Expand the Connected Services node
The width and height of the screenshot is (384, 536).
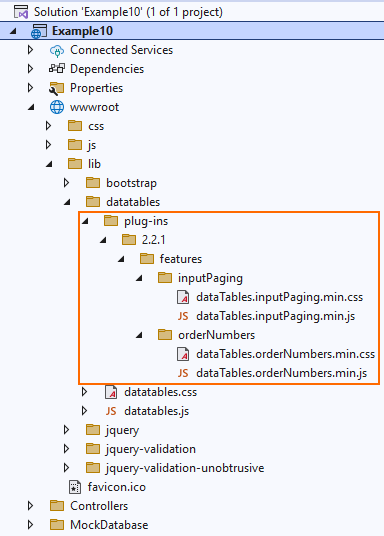click(30, 50)
